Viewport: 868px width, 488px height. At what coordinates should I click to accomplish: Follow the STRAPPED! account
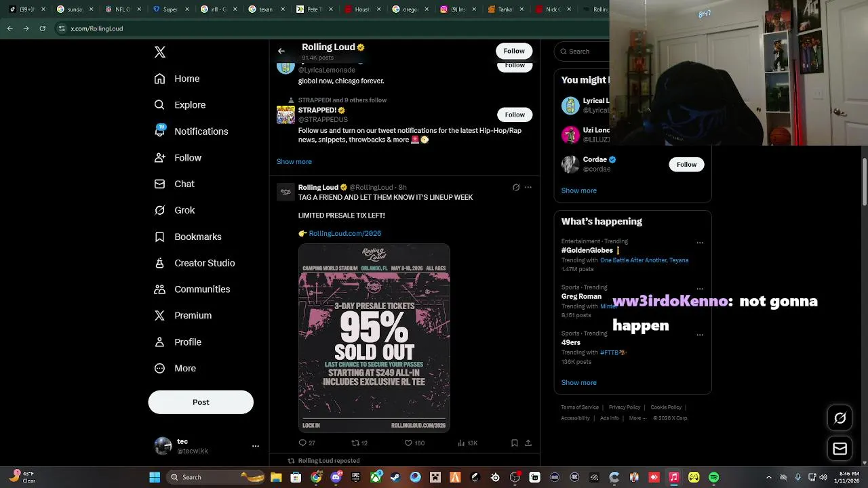[515, 115]
